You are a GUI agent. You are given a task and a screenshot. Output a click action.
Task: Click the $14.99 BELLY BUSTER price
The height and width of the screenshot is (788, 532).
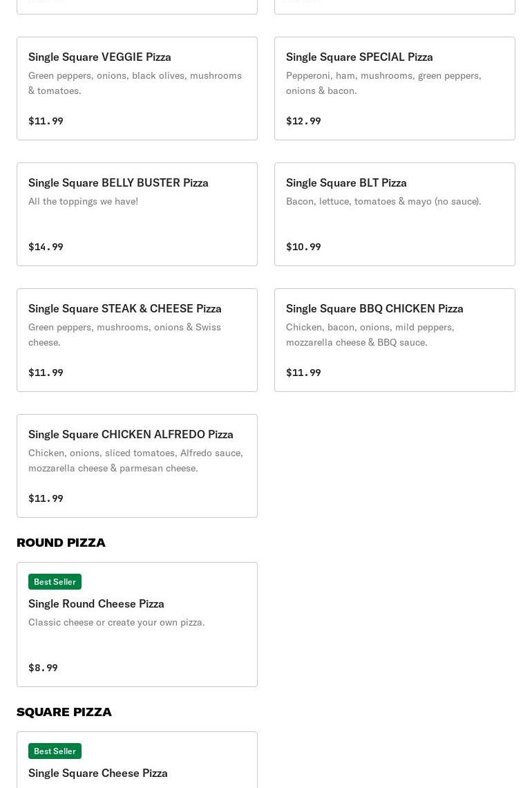(46, 247)
